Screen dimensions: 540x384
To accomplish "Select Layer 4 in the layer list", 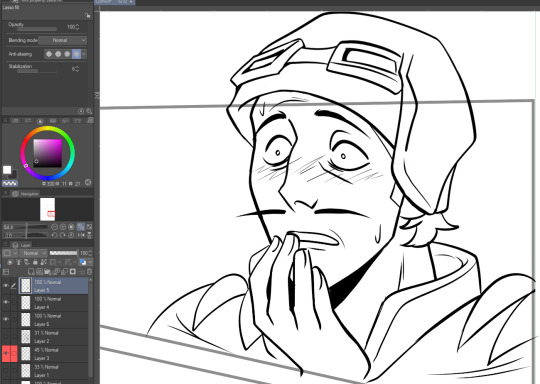I will click(53, 303).
